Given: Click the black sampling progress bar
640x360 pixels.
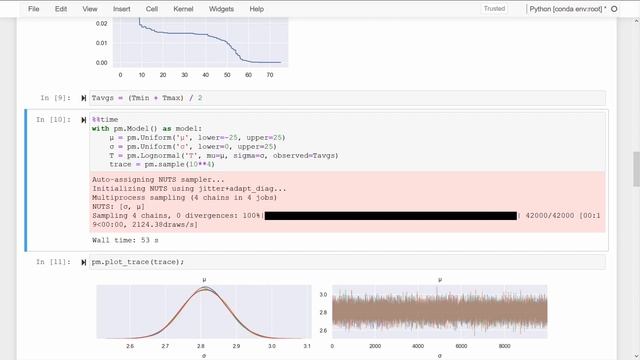Looking at the screenshot, I should [x=391, y=216].
